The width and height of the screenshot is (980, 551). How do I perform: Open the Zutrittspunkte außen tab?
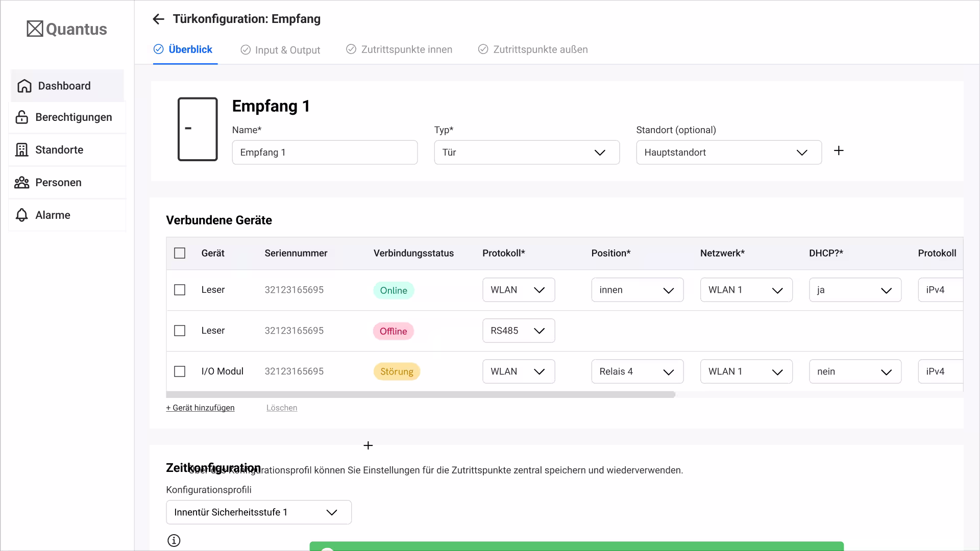click(533, 49)
